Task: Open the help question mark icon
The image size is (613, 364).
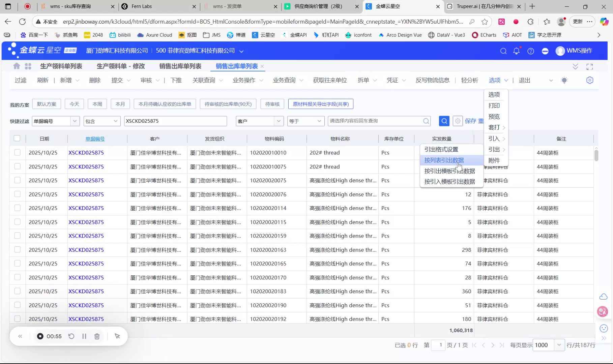Action: pos(530,51)
